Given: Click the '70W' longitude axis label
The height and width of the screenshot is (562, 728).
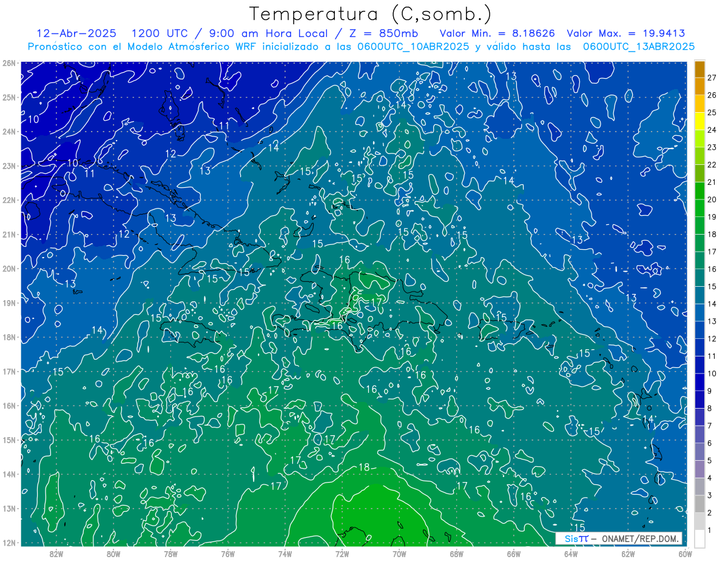Looking at the screenshot, I should [x=399, y=554].
